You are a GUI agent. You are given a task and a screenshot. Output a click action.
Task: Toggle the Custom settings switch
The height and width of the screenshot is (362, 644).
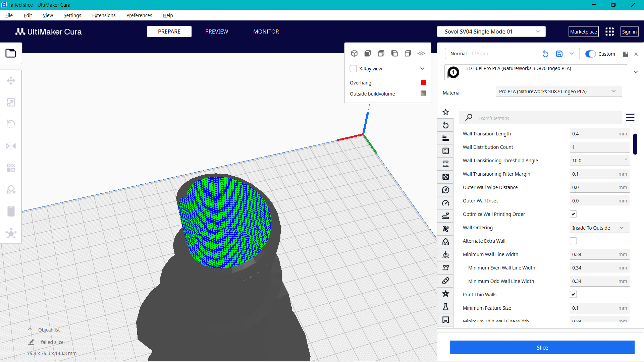coord(590,54)
